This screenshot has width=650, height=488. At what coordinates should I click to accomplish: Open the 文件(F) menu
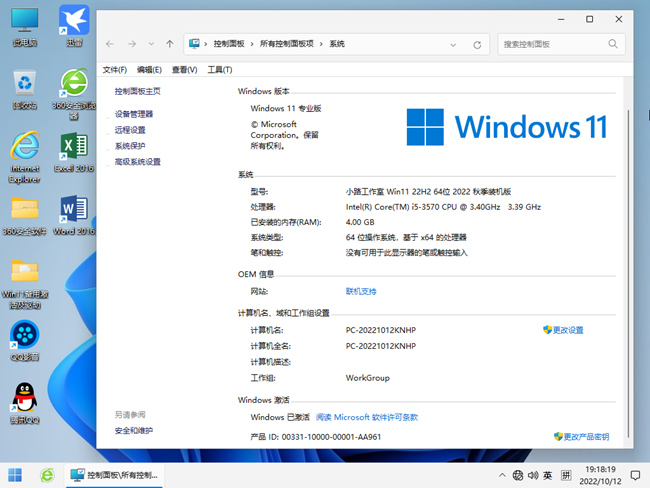pos(114,70)
